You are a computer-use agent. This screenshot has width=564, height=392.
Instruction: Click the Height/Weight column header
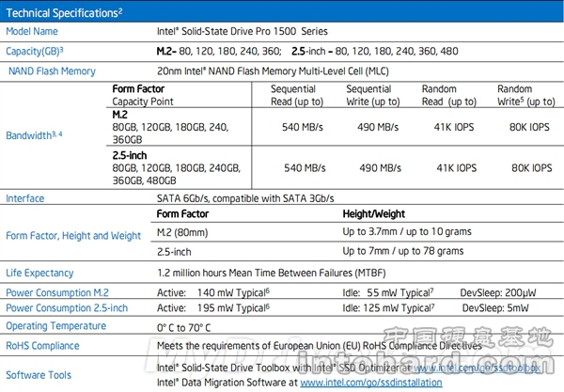point(374,214)
